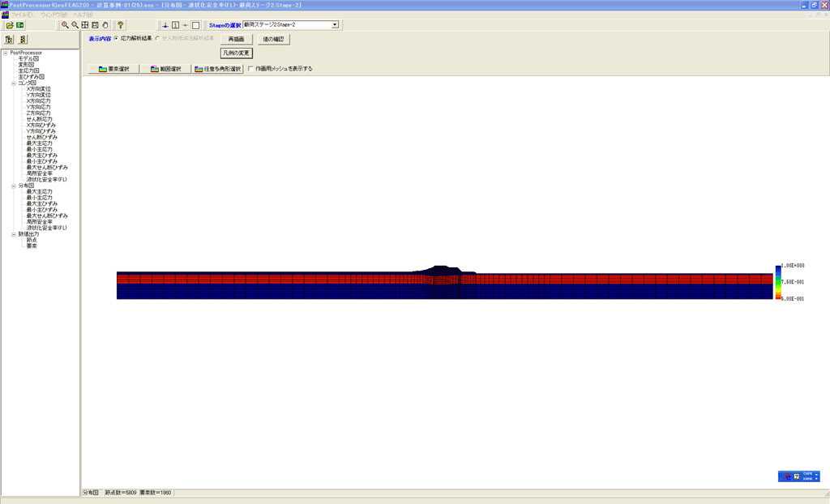Click the application icon in the menu bar
This screenshot has width=830, height=504.
pos(5,15)
